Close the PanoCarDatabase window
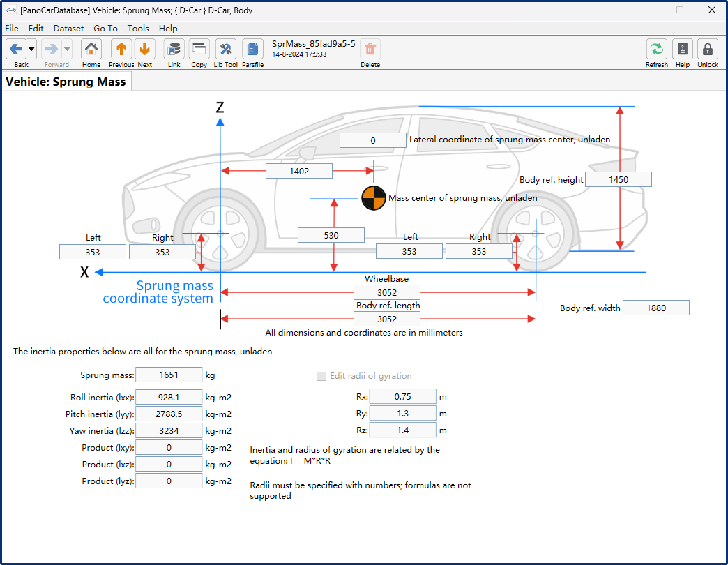Viewport: 728px width, 565px height. pyautogui.click(x=712, y=10)
